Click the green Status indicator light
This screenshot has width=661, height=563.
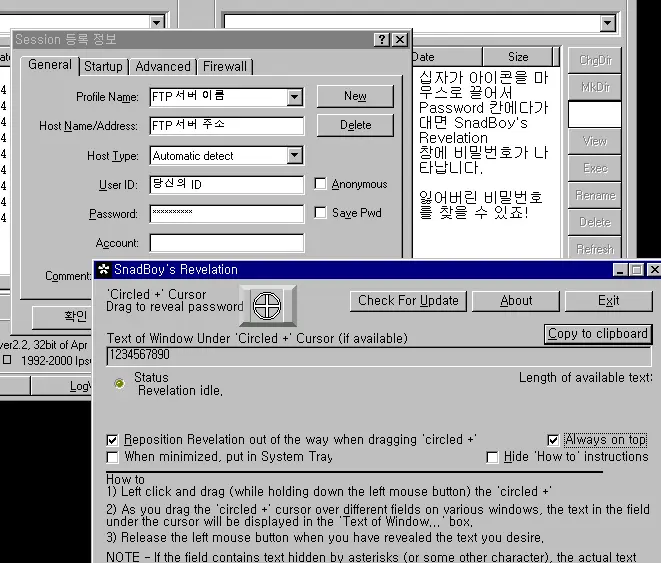pos(120,383)
